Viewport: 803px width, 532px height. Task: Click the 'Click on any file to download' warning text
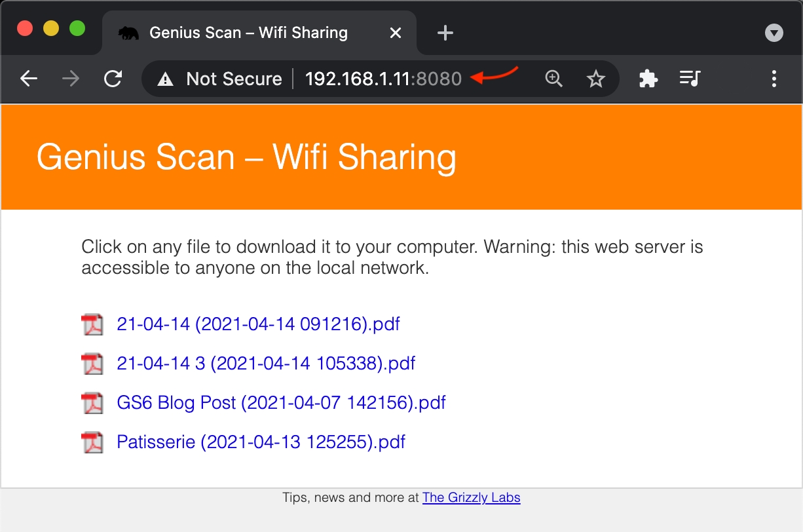pos(392,257)
